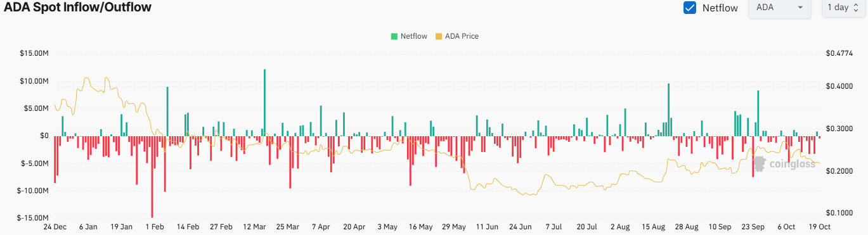Click the 16 May date label

tap(421, 227)
